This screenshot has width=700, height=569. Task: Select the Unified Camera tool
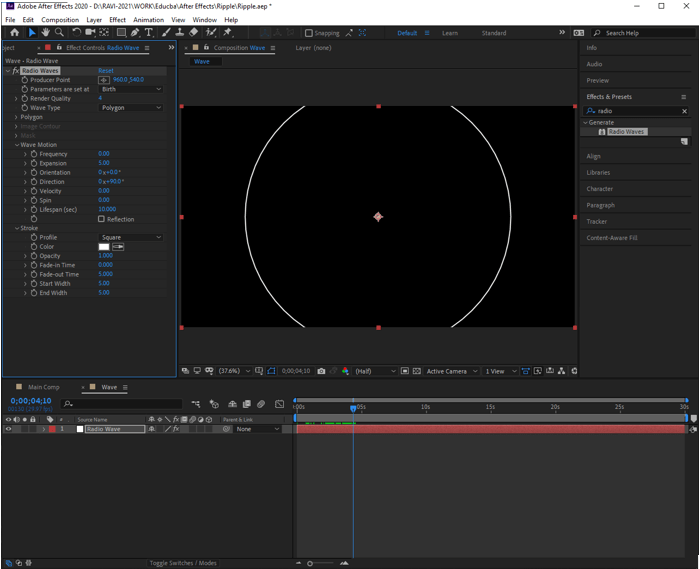91,33
